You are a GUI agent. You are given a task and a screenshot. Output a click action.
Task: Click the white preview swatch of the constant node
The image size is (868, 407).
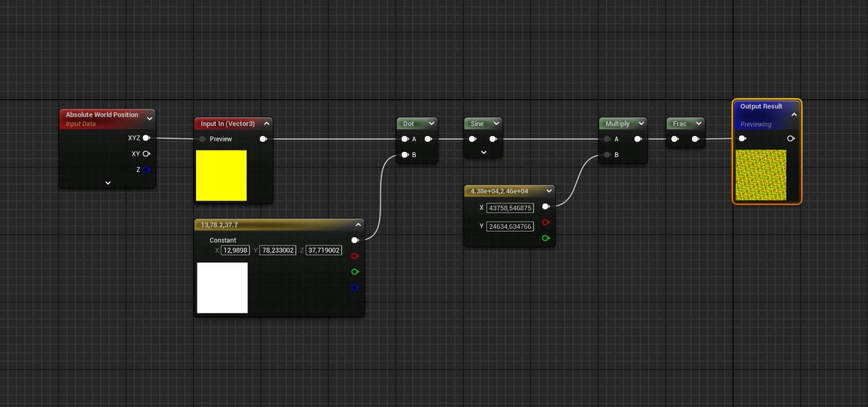coord(222,288)
